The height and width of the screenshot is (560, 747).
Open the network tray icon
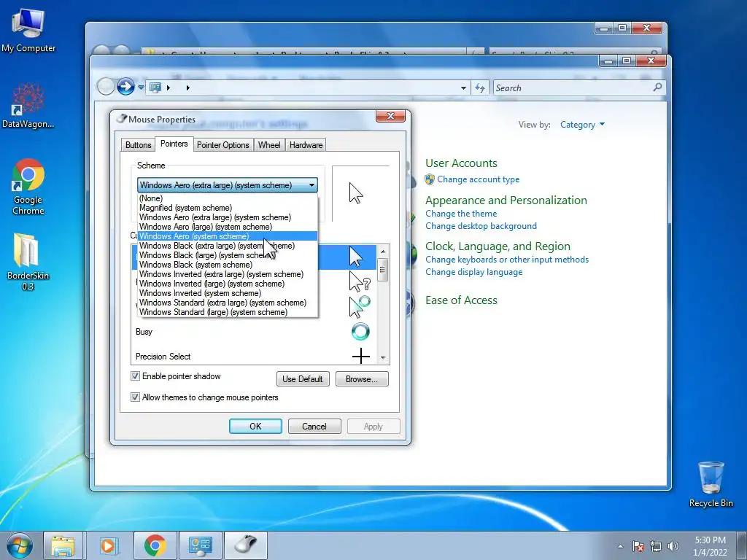(x=656, y=547)
